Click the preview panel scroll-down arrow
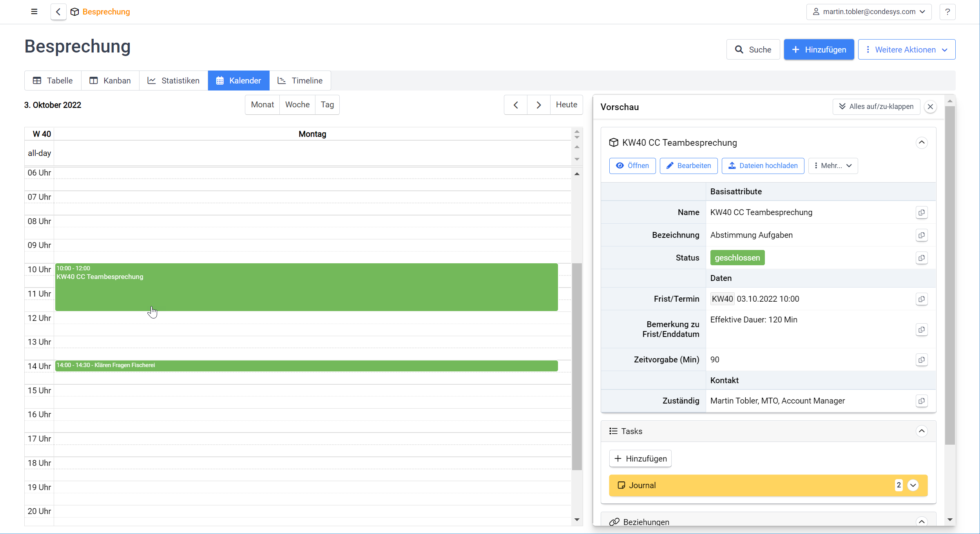 click(950, 520)
